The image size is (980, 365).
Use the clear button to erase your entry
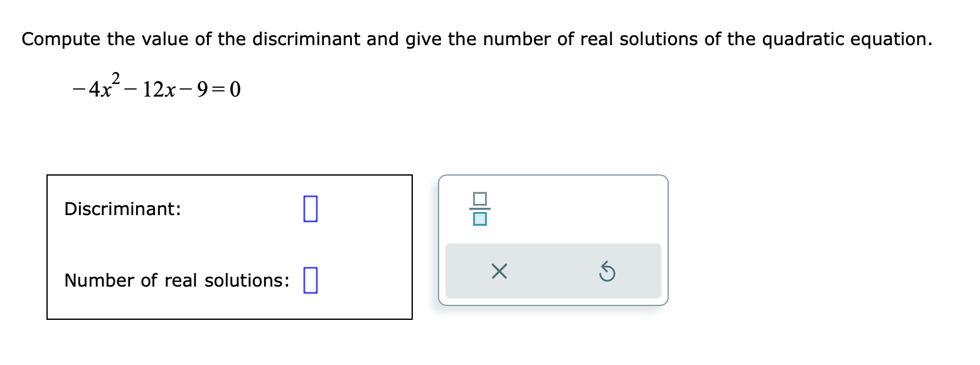498,271
